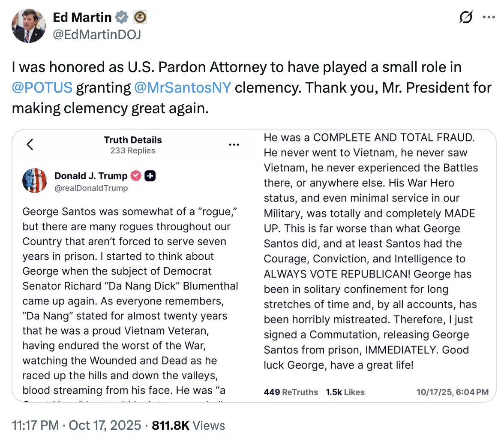Screen dimensions: 504x446
Task: Open the @EdMartinDOJ handle link
Action: (x=96, y=34)
